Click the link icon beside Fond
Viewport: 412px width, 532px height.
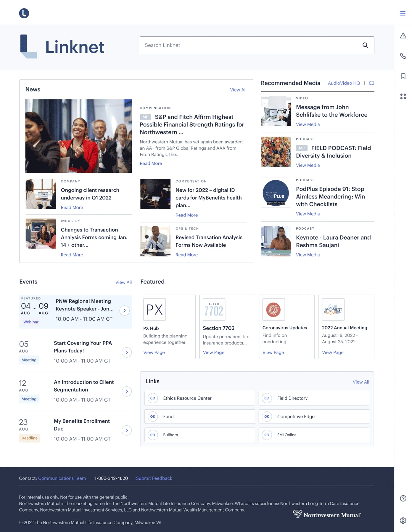[x=153, y=416]
